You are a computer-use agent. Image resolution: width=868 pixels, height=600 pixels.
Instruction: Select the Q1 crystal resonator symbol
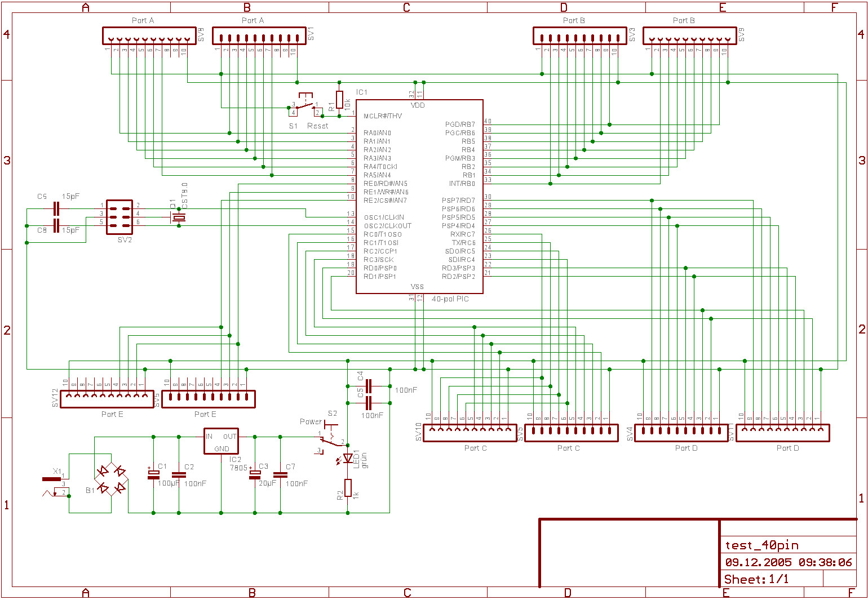179,217
